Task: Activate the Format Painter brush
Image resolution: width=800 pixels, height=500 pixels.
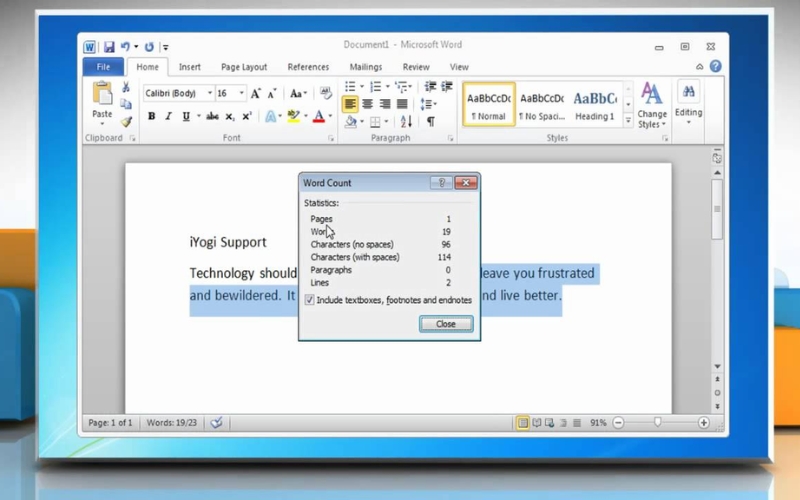Action: tap(126, 121)
